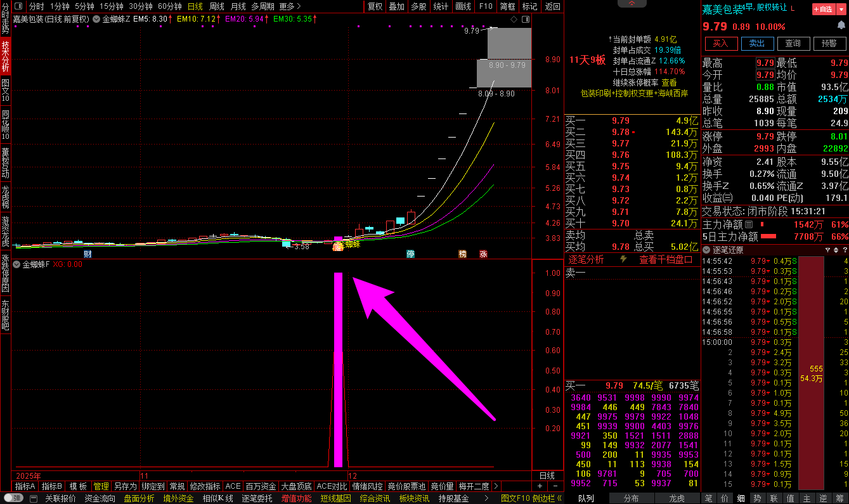Screen dimensions: 849x504
Task: Select the 1分钟 period
Action: [x=59, y=6]
